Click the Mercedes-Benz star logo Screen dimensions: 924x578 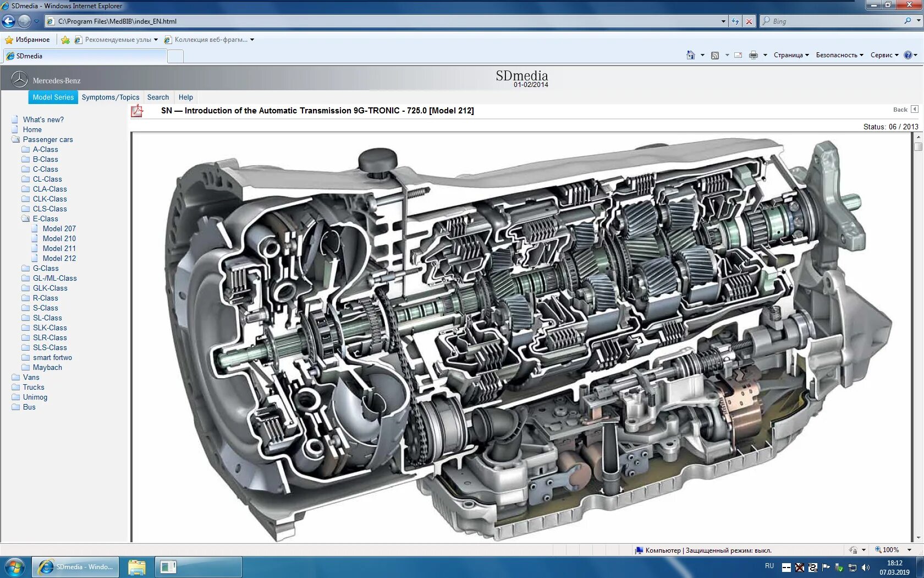click(19, 80)
